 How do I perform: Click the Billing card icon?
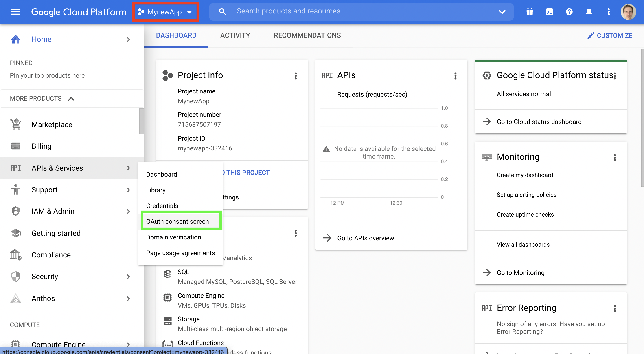(15, 146)
